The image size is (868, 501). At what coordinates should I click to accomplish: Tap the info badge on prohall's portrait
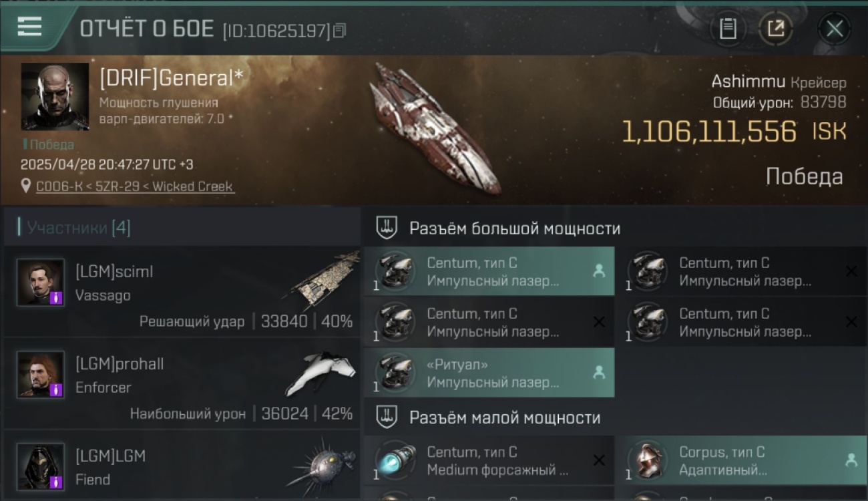click(x=56, y=390)
